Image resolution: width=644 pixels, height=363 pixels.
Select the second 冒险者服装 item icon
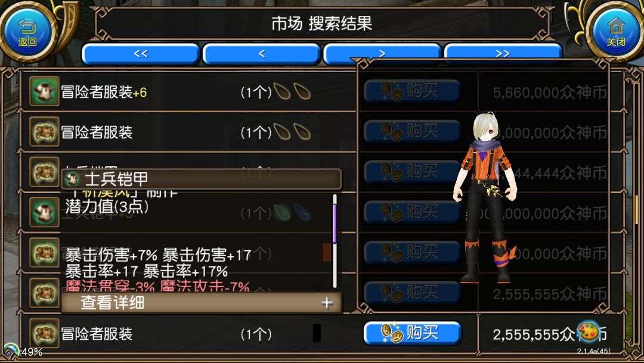point(44,131)
